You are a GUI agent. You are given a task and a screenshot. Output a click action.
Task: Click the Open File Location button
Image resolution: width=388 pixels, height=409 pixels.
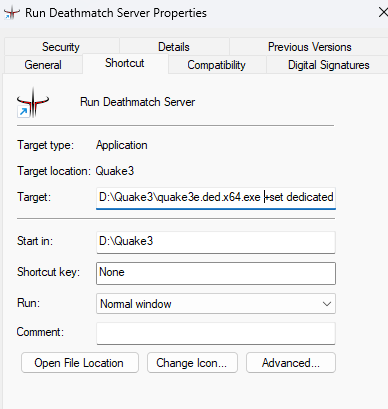coord(80,363)
